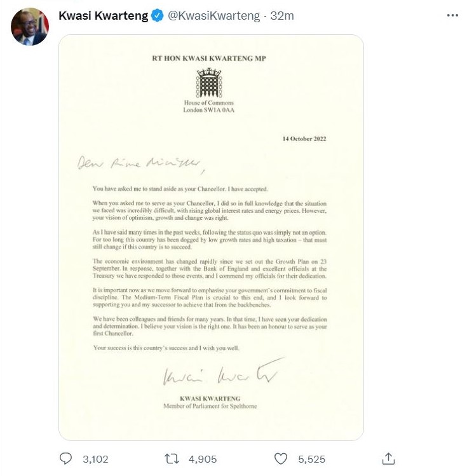Image resolution: width=467 pixels, height=476 pixels.
Task: Click the 4,905 retweets count
Action: [x=203, y=458]
